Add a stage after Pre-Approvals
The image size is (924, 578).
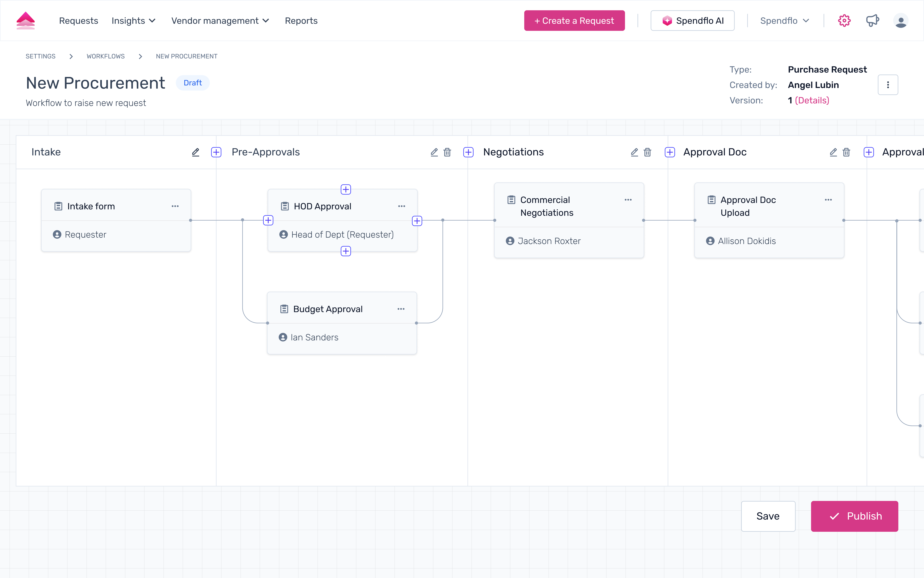pyautogui.click(x=468, y=152)
